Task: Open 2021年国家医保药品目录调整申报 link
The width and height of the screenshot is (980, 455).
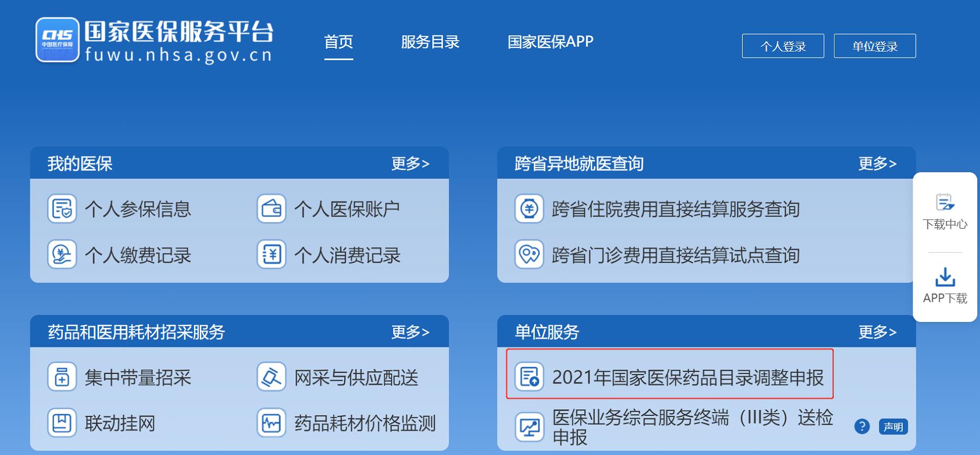Action: point(669,377)
